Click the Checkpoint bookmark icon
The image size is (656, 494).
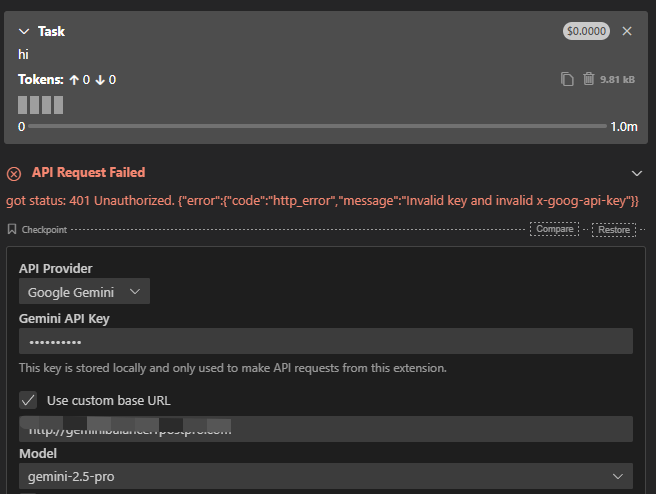point(12,229)
